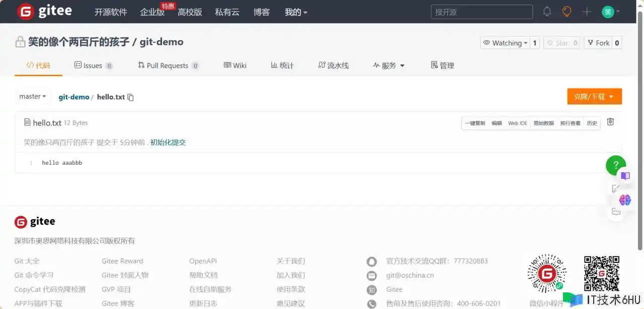This screenshot has width=644, height=309.
Task: Click the git@oschina.cn email link
Action: coord(410,275)
